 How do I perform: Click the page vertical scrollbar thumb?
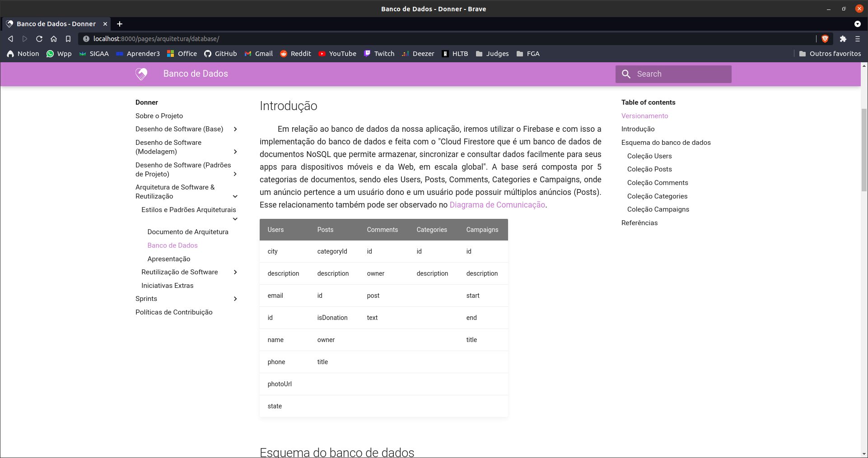(864, 150)
